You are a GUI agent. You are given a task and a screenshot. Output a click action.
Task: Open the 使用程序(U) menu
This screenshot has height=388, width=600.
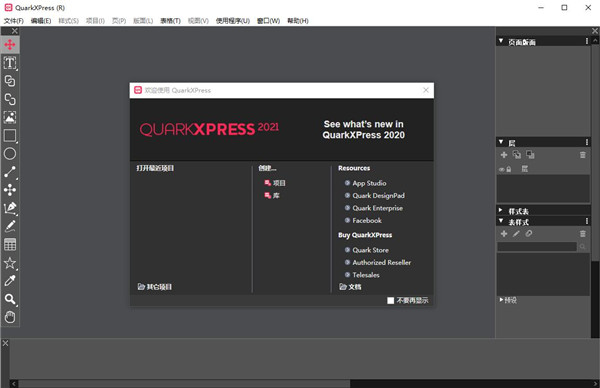tap(233, 21)
